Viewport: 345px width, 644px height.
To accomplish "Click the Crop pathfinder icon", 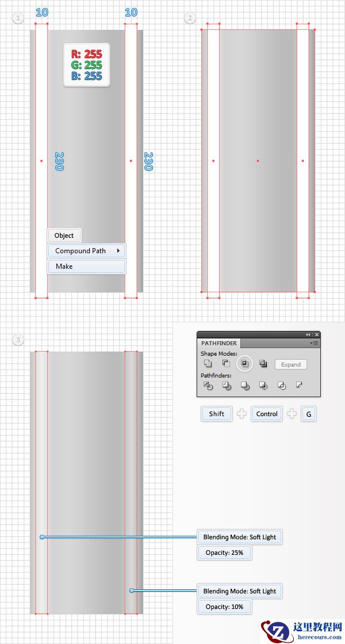I will [x=263, y=386].
